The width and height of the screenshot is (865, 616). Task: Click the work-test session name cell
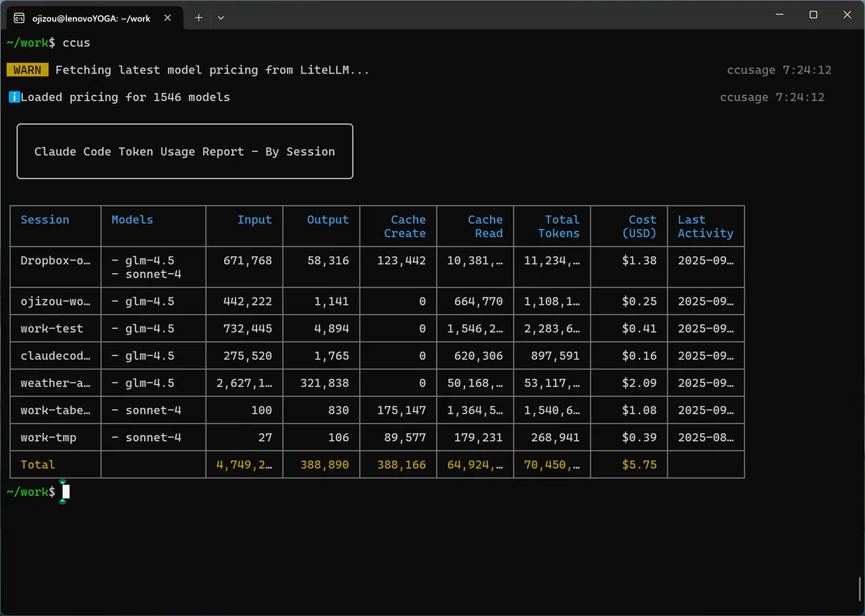52,329
